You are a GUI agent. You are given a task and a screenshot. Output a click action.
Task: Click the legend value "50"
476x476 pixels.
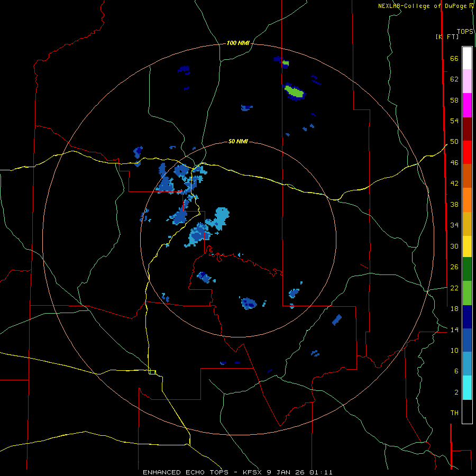454,141
